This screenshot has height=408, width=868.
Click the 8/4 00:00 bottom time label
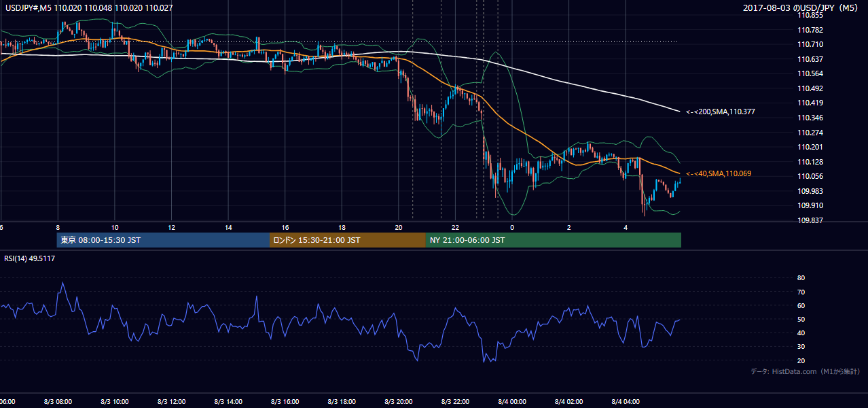pos(512,402)
